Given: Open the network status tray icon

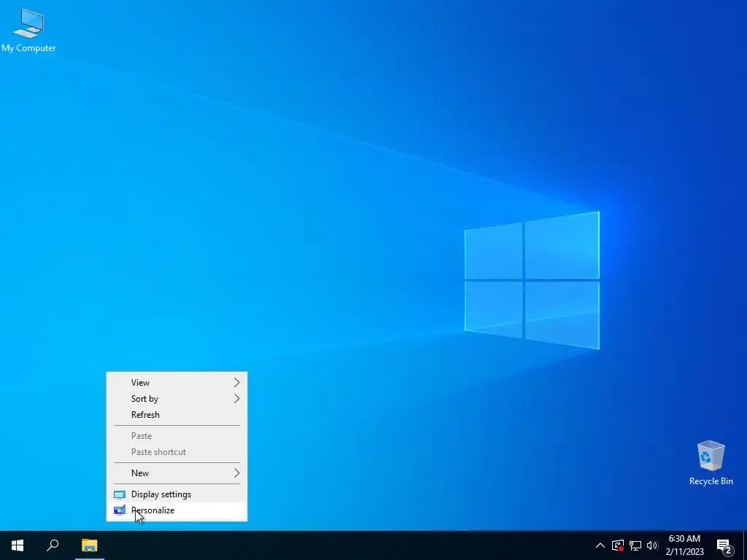Looking at the screenshot, I should coord(635,545).
